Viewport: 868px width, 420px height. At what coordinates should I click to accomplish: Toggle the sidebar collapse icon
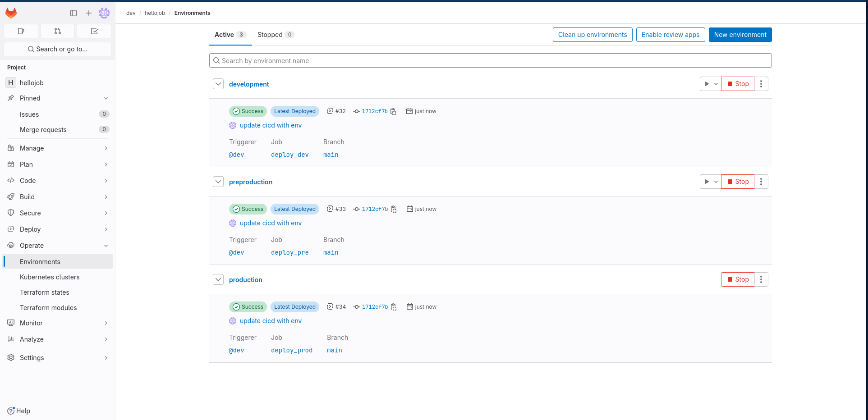(x=73, y=13)
